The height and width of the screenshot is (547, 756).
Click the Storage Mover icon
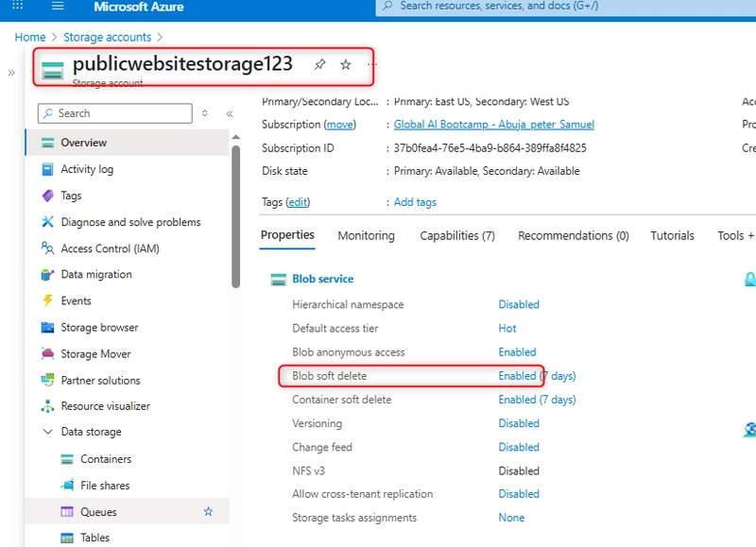tap(48, 353)
